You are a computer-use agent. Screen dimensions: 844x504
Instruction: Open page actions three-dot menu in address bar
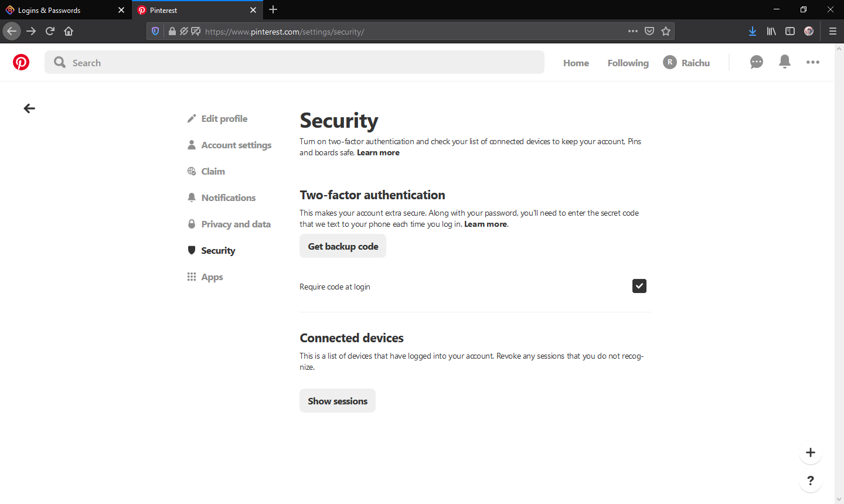(x=633, y=31)
